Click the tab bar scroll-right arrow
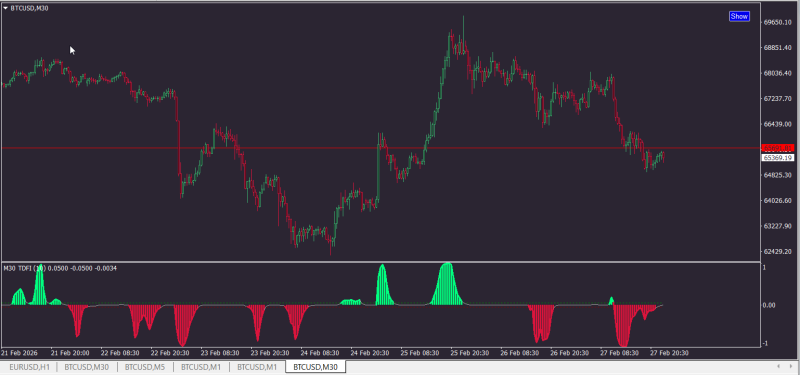Viewport: 800px width, 375px height. tap(792, 366)
